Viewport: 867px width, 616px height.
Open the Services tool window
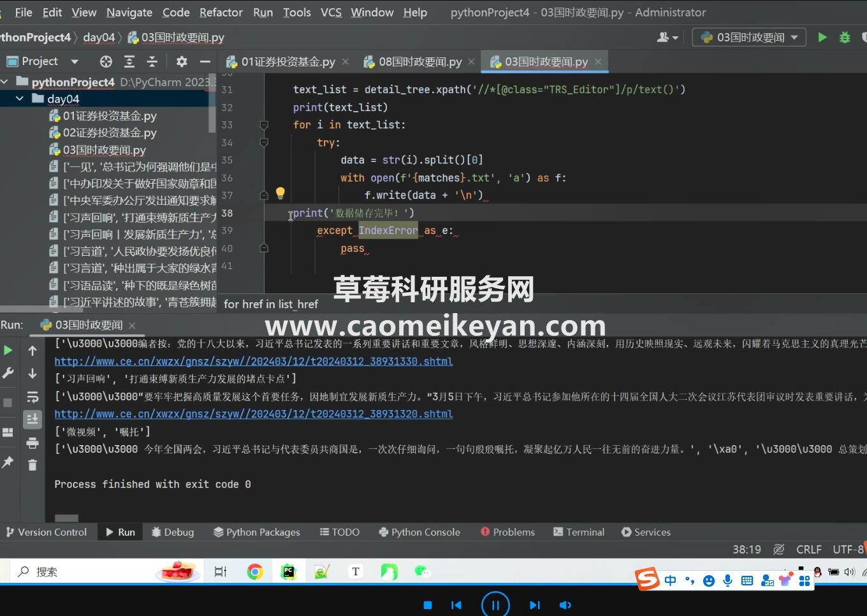click(x=646, y=532)
